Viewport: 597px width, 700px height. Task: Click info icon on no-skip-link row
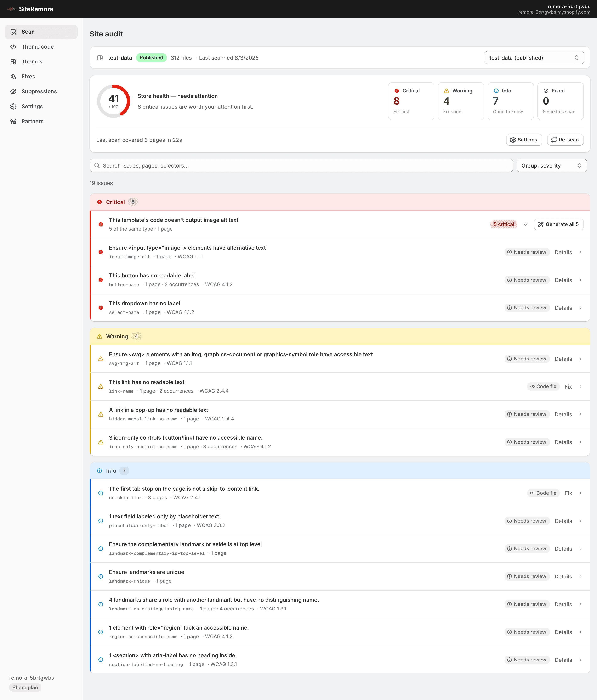(x=101, y=493)
